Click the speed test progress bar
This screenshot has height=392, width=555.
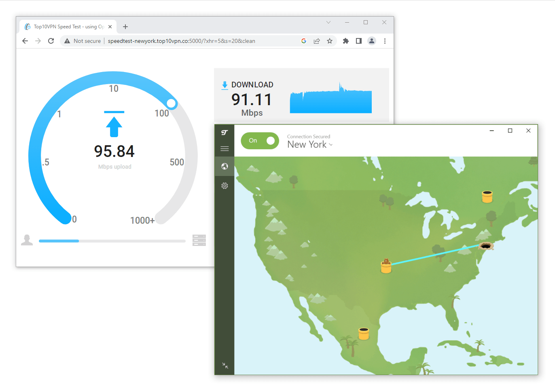[111, 241]
